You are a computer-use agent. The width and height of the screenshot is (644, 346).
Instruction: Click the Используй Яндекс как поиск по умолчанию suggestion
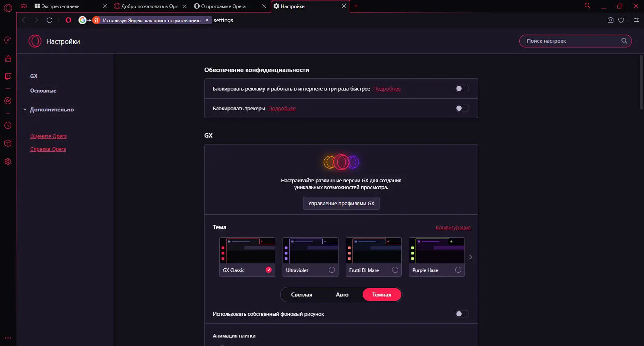(x=151, y=20)
